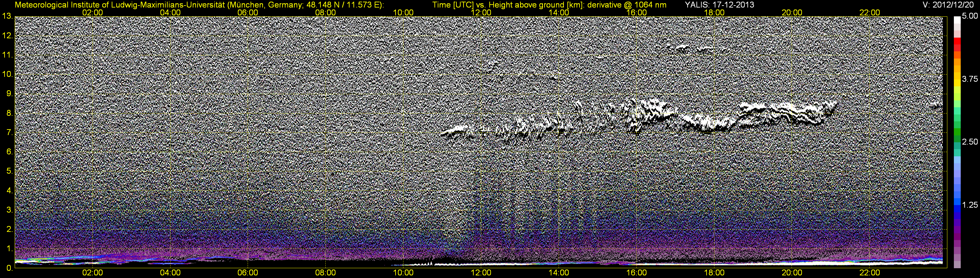Click the 02:00 label on the top time axis
Viewport: 980px width, 278px height.
[92, 12]
